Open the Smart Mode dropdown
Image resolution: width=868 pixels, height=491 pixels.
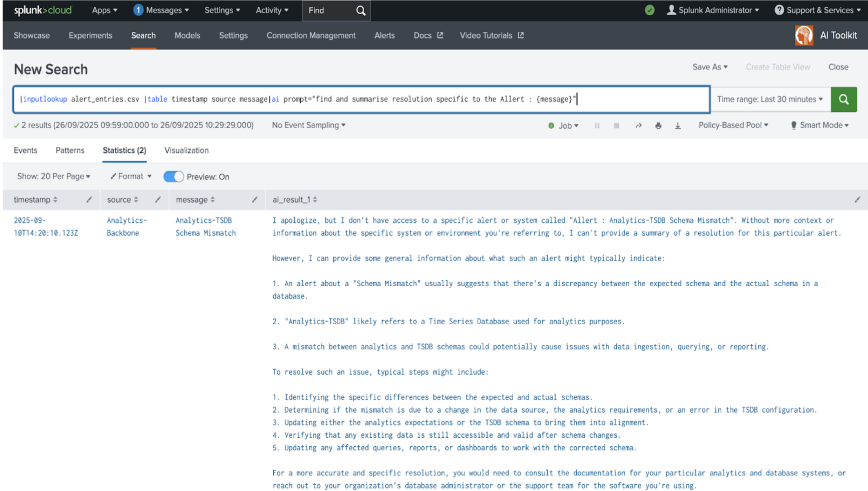(x=820, y=125)
